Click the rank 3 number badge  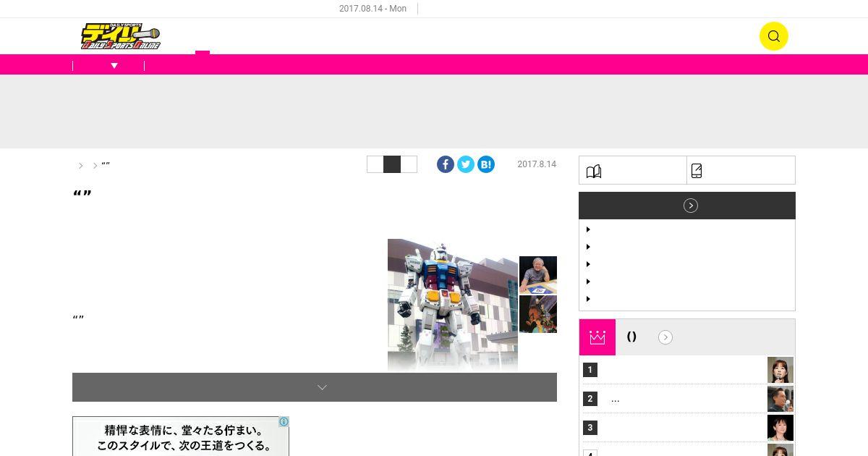point(590,428)
